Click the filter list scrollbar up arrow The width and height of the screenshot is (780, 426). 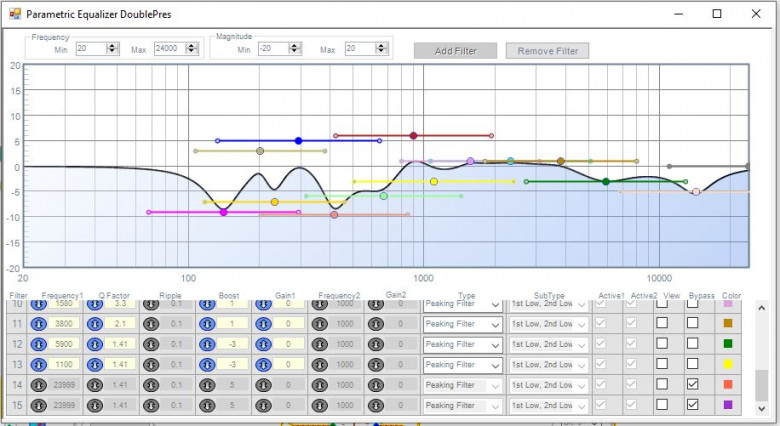point(761,308)
